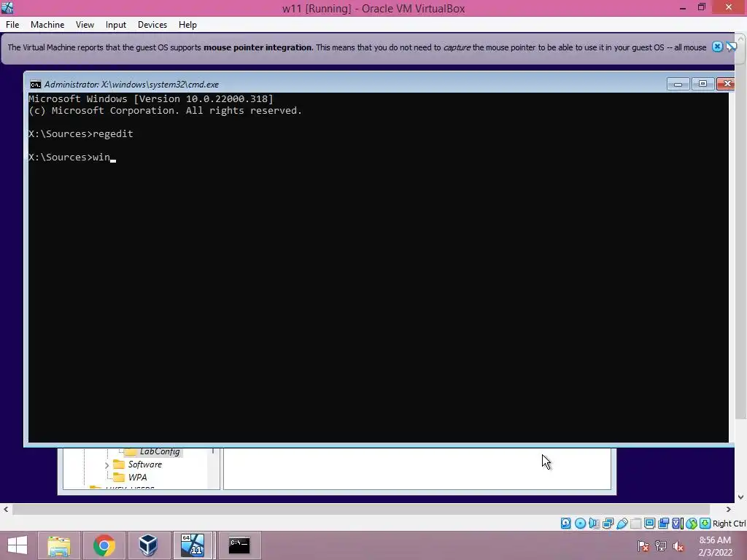
Task: Click the don't-show-again icon on notification bar
Action: [x=731, y=47]
